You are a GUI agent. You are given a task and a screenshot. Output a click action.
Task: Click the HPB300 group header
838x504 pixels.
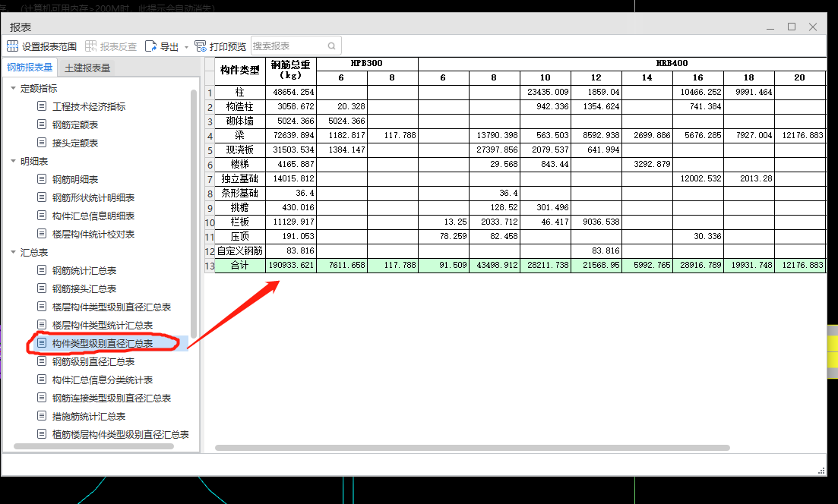tap(367, 64)
